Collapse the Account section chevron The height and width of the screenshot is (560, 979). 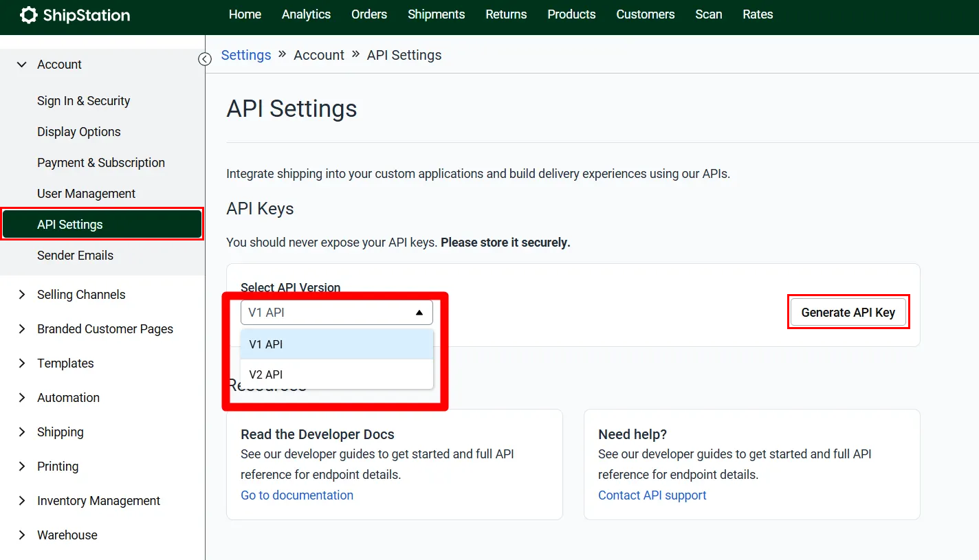[22, 65]
